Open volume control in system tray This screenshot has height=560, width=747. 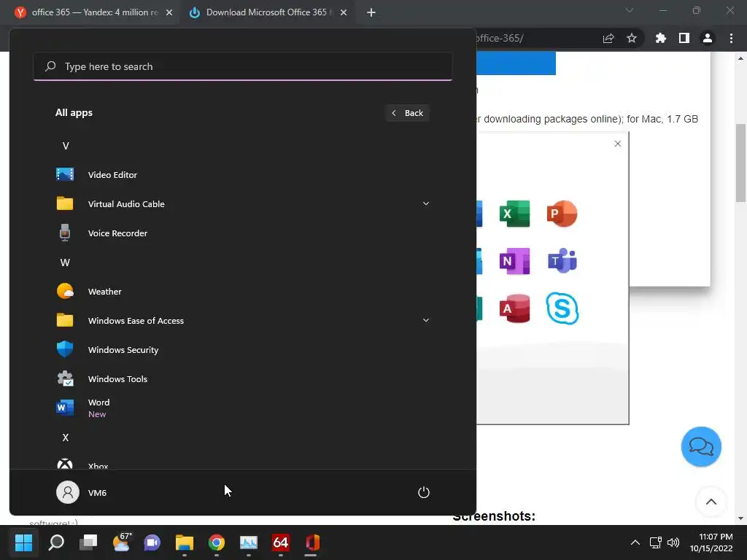pos(673,542)
